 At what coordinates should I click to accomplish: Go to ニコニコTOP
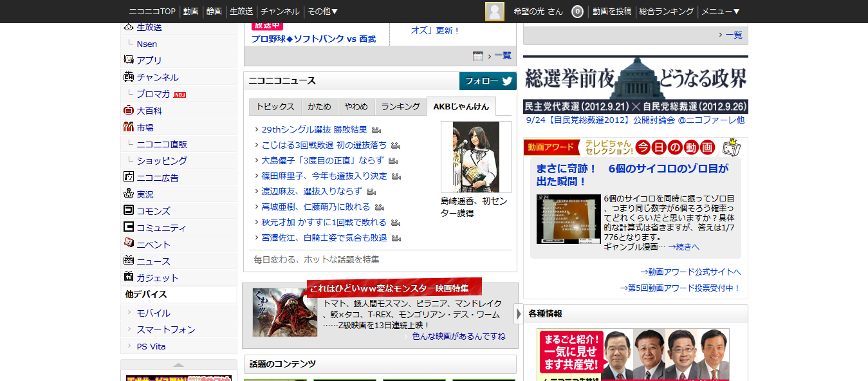[152, 12]
